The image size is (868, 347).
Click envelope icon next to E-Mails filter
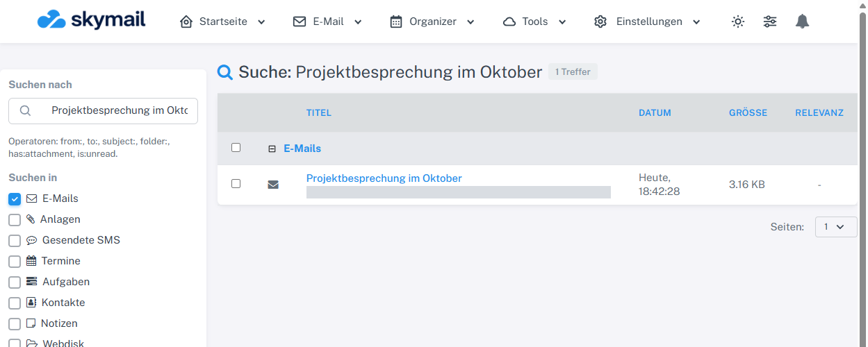click(x=31, y=198)
